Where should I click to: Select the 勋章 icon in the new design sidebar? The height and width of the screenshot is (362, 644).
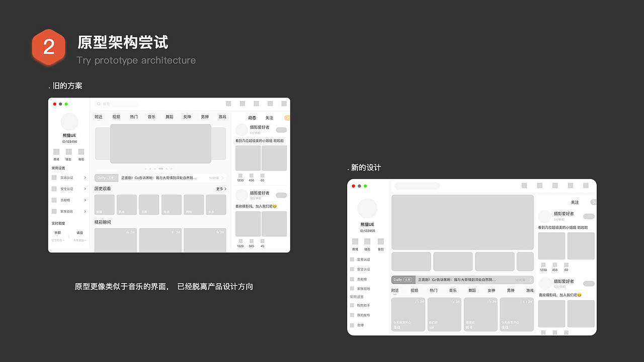coord(352,325)
